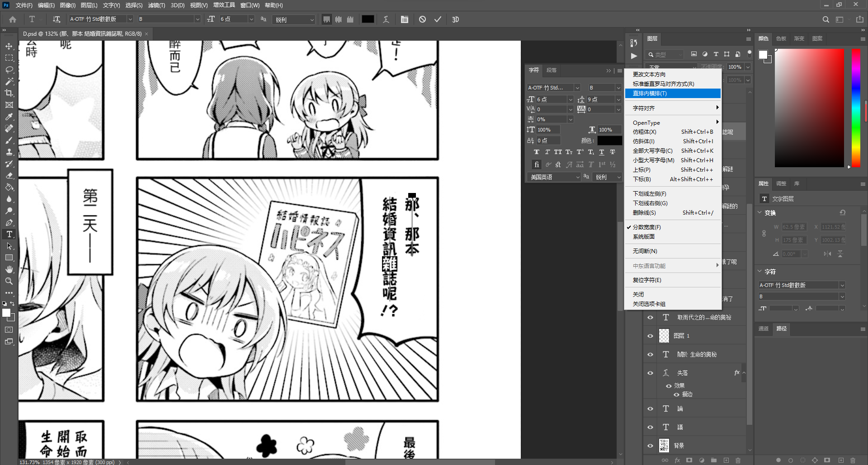Choose 直排内横排(T) from the menu

click(x=673, y=94)
